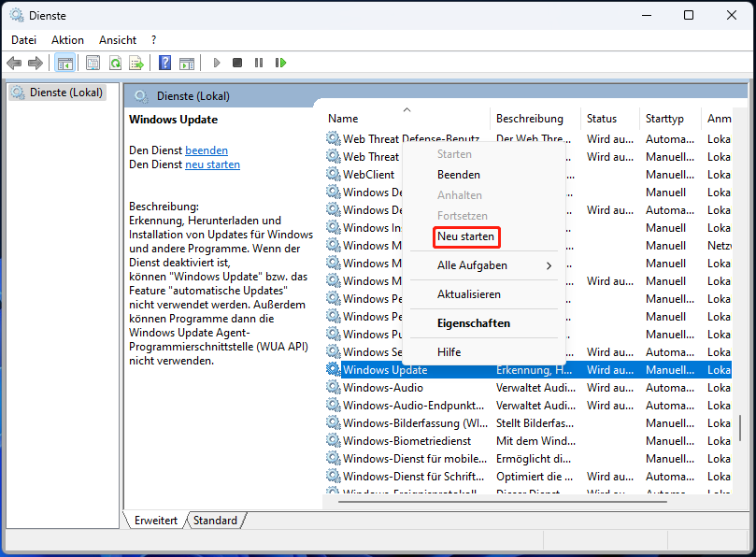The height and width of the screenshot is (557, 756).
Task: Open the ? help menu
Action: 154,40
